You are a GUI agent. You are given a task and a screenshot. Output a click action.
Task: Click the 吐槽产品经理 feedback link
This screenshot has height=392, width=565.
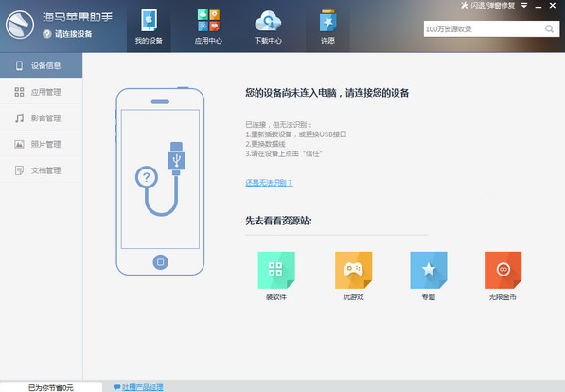click(x=142, y=387)
